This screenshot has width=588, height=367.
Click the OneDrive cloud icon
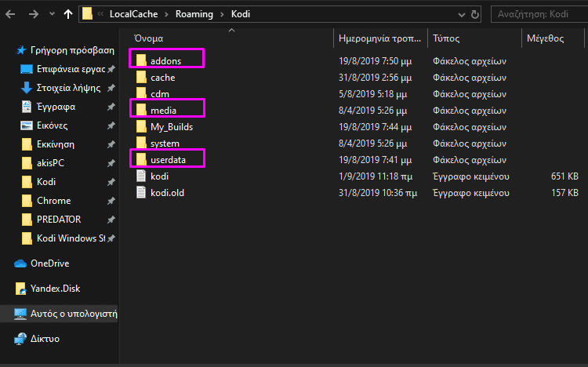20,263
